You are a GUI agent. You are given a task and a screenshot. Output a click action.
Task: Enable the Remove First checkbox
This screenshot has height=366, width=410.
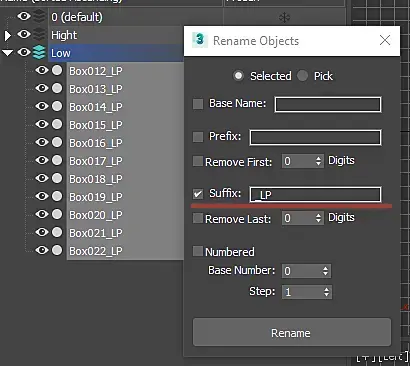pos(198,161)
